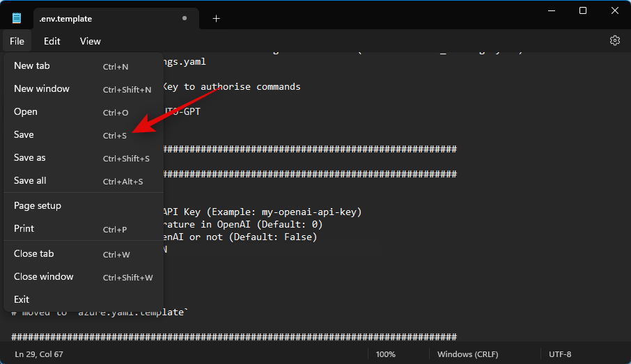631x364 pixels.
Task: Click text 'Key to authorise commands'
Action: (232, 87)
